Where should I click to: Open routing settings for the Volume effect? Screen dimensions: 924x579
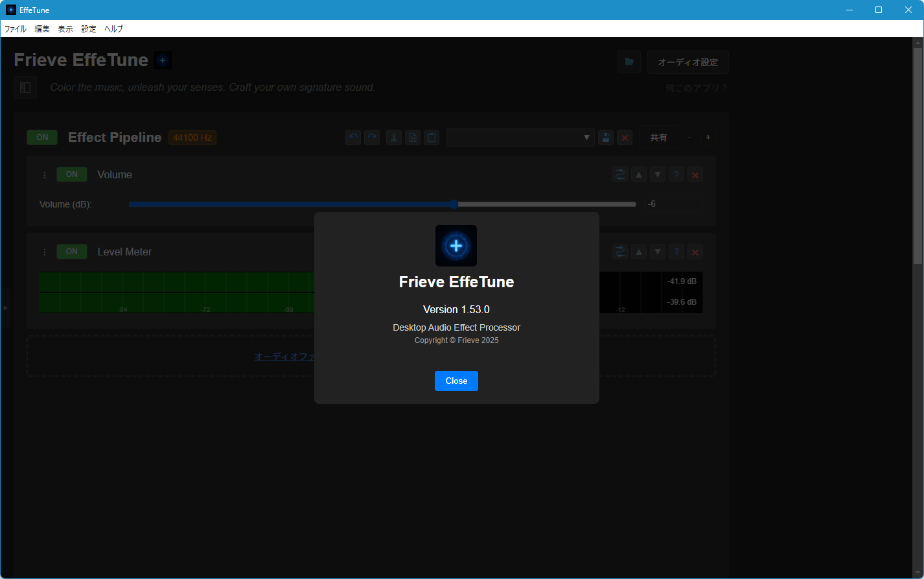click(620, 174)
